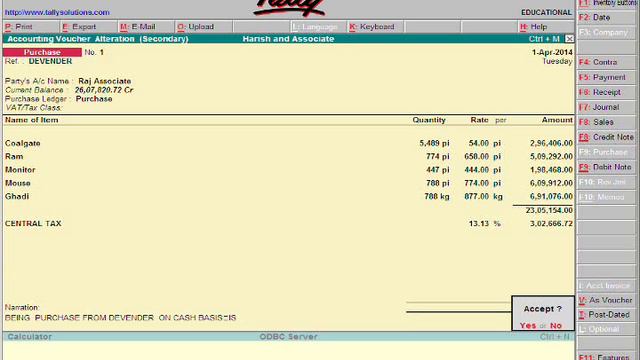This screenshot has width=640, height=360.
Task: Click quantity 5,489 pi
Action: (434, 143)
